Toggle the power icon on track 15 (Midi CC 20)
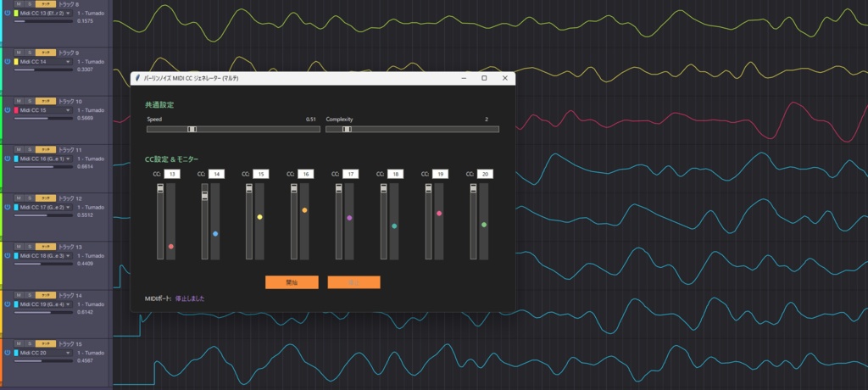Screen dimensions: 868x390 click(7, 353)
